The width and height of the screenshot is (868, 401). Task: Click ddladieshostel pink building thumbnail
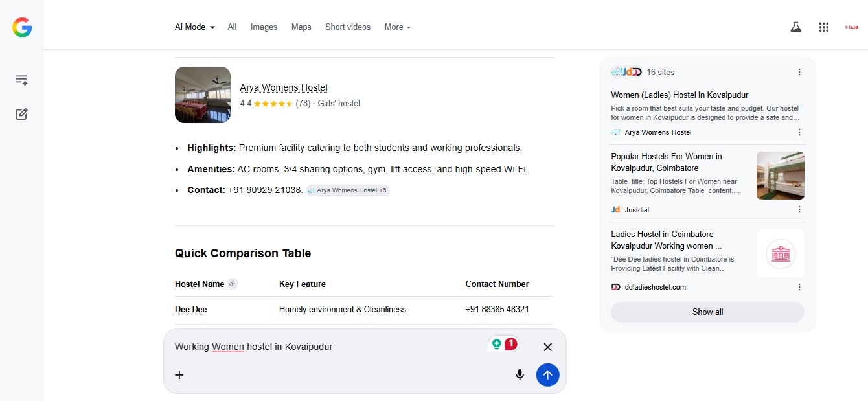tap(781, 253)
